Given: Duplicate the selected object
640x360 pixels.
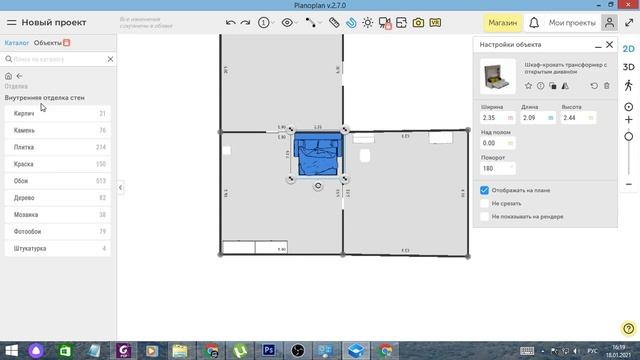Looking at the screenshot, I should pyautogui.click(x=553, y=86).
